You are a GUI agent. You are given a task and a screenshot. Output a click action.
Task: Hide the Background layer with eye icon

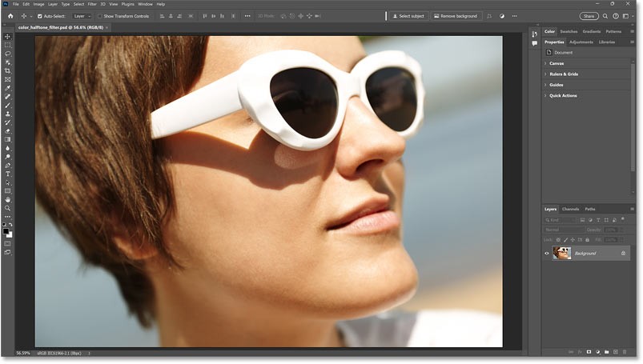(548, 253)
